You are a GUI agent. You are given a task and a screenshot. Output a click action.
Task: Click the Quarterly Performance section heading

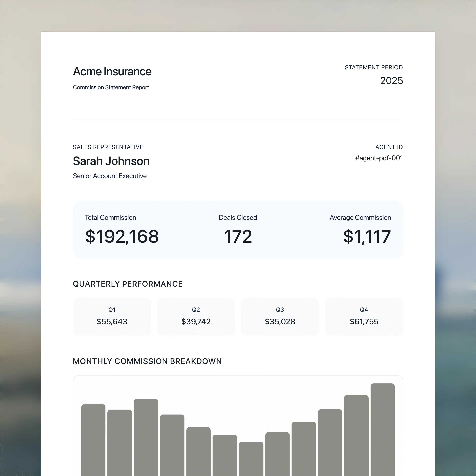tap(128, 284)
